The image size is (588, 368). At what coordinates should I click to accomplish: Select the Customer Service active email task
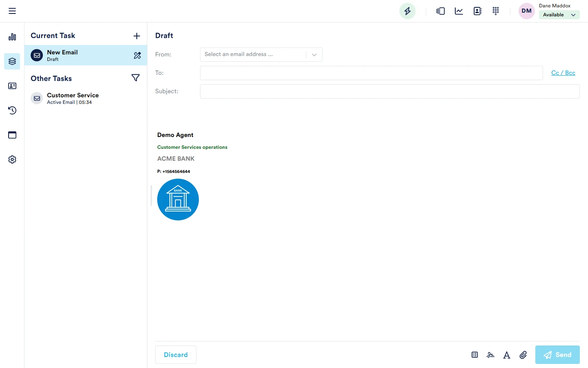73,98
